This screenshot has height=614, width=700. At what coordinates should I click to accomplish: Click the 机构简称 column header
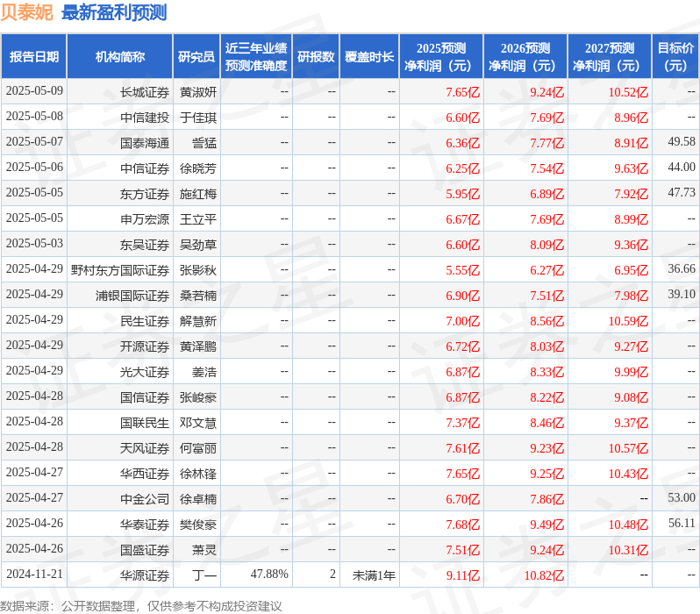[119, 57]
